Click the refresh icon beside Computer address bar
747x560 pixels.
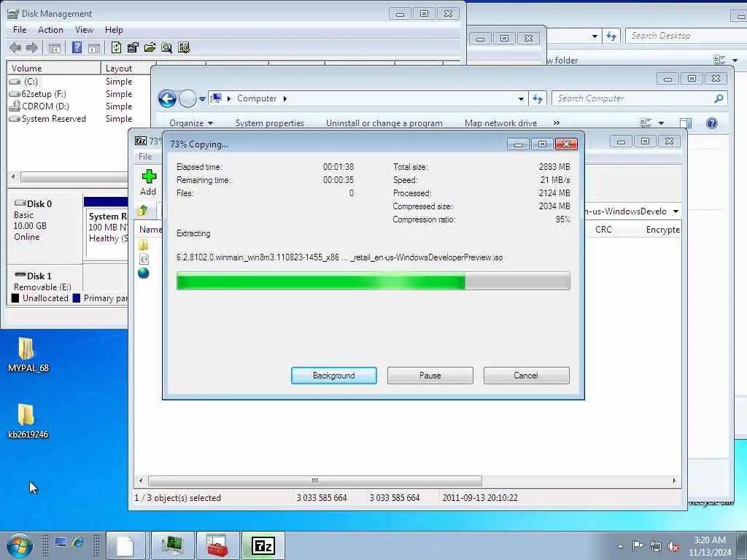[538, 98]
